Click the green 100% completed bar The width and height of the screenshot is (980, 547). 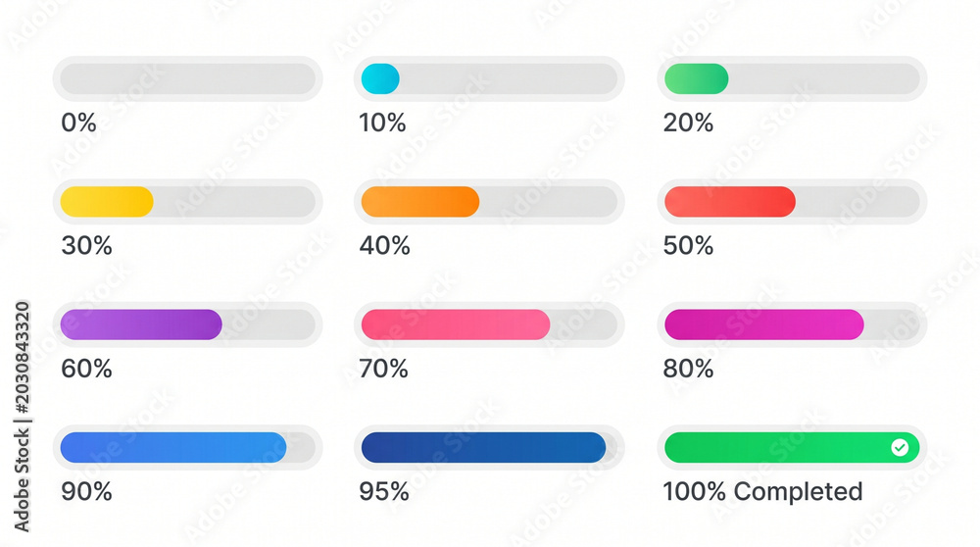pos(792,448)
